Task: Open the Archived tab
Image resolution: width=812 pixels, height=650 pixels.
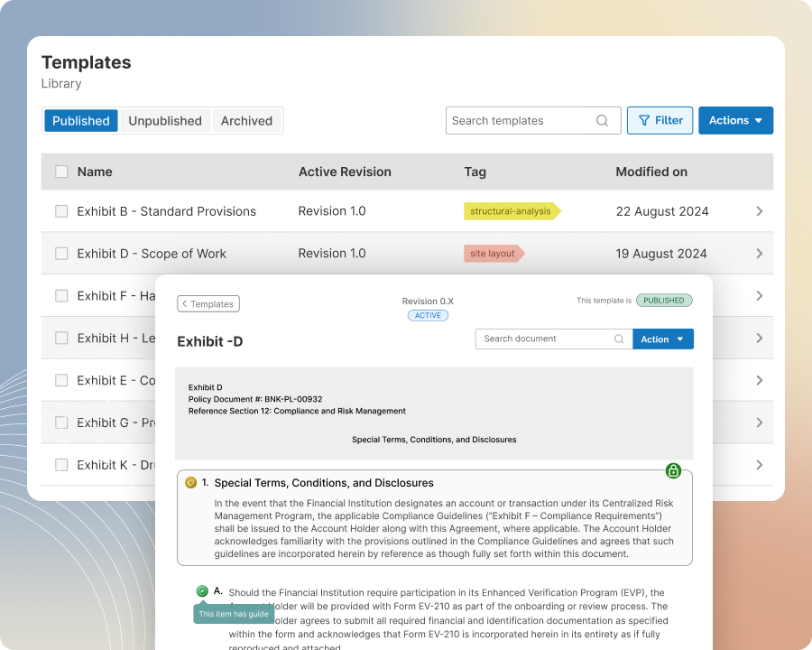Action: coord(246,121)
